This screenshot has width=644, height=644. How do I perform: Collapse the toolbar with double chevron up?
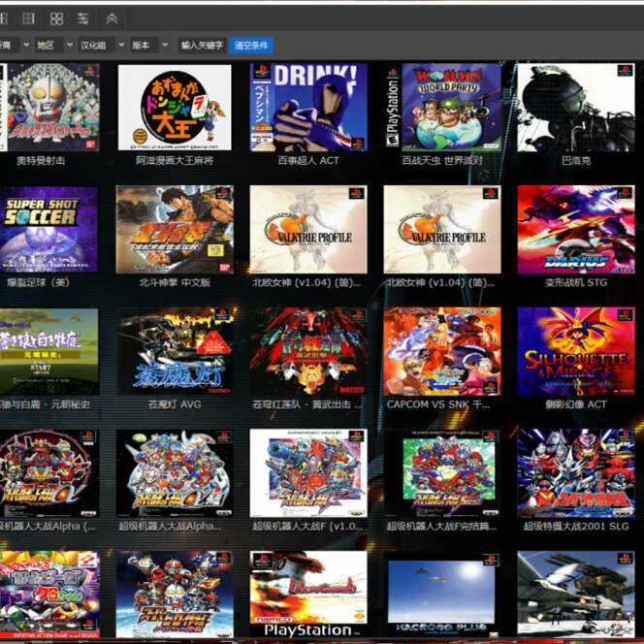(112, 18)
